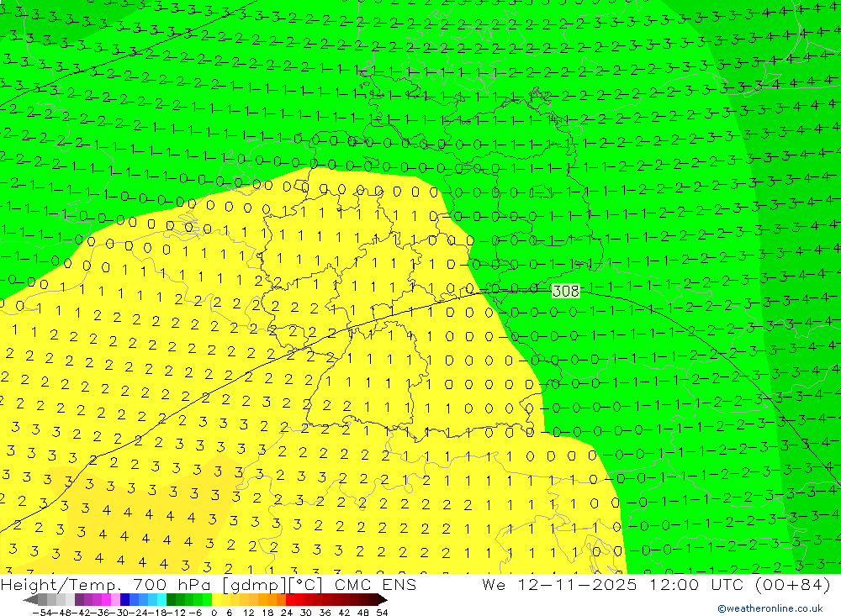This screenshot has width=841, height=616.
Task: Click the dark right arrow of the color scale
Action: (383, 600)
